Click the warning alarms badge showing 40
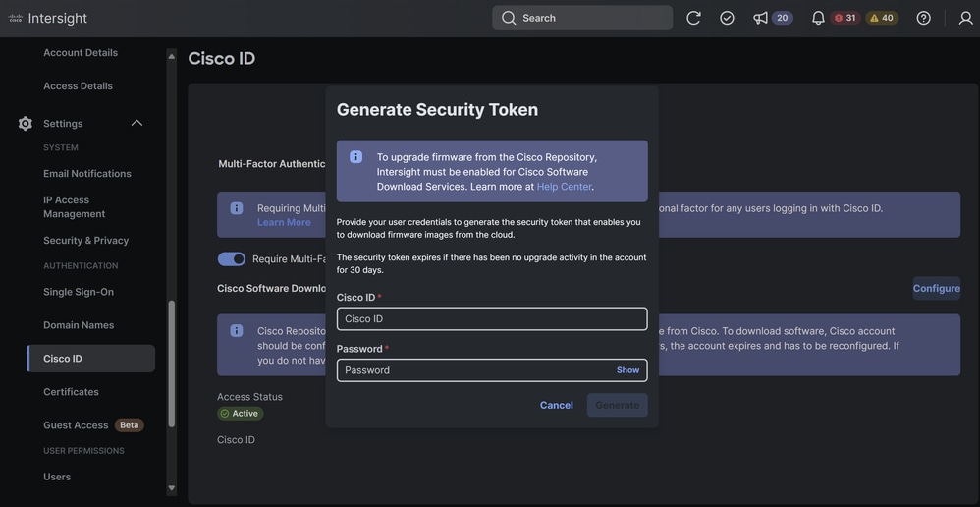The height and width of the screenshot is (507, 980). (x=882, y=18)
